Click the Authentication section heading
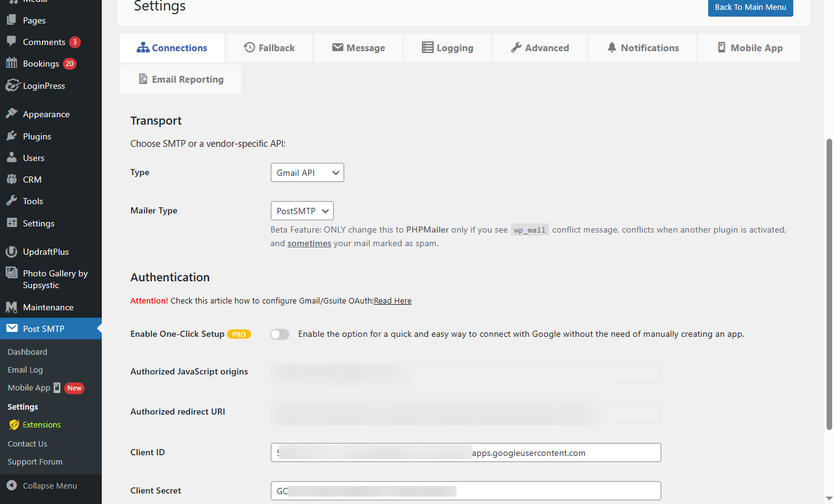 (x=170, y=278)
